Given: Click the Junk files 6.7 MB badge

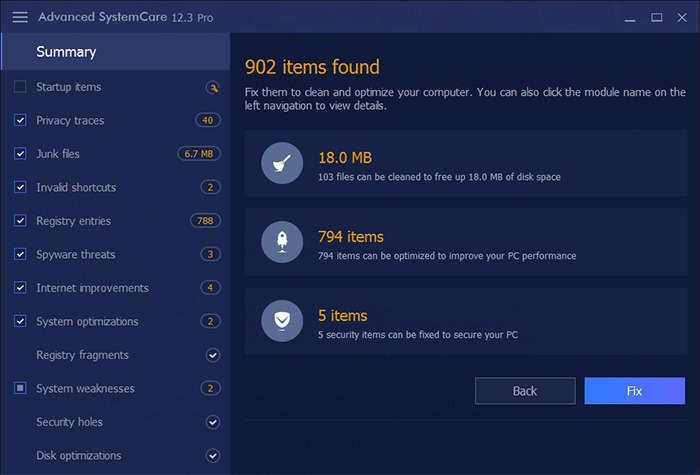Looking at the screenshot, I should 199,154.
